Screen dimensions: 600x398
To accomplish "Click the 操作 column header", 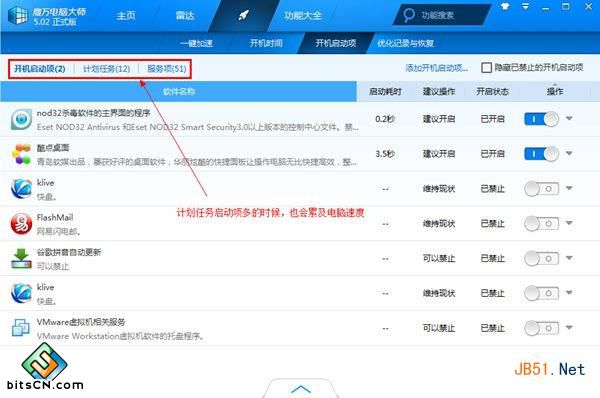I will tap(555, 91).
